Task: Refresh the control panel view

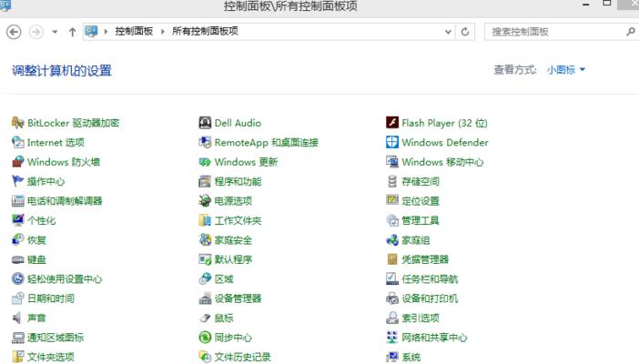Action: point(465,32)
